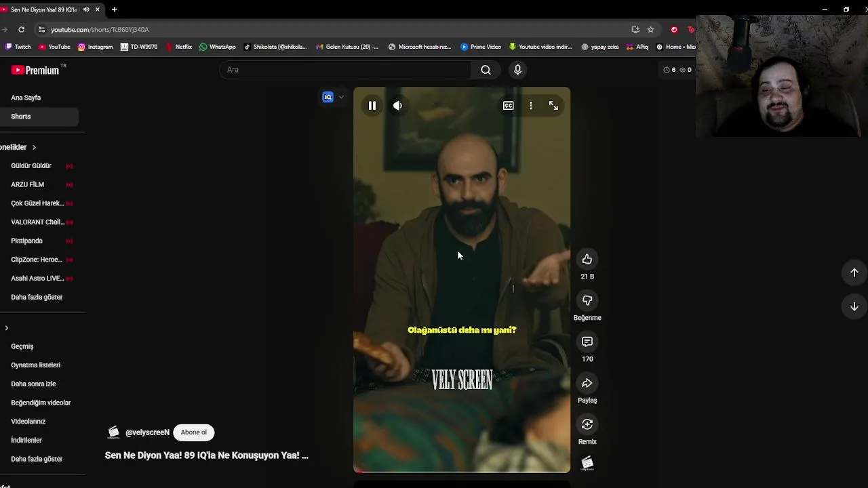Click the address bar URL youtube.com/shorts
The width and height of the screenshot is (868, 488).
(100, 30)
